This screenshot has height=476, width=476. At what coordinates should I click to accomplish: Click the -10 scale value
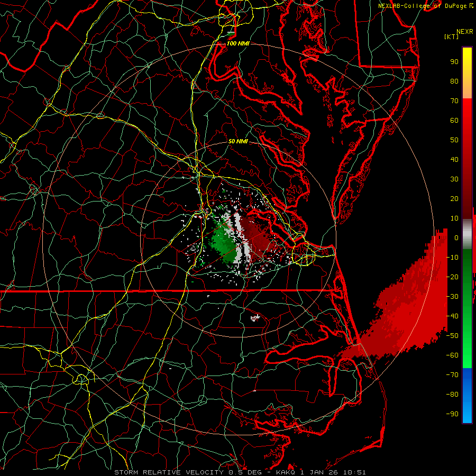click(x=452, y=258)
